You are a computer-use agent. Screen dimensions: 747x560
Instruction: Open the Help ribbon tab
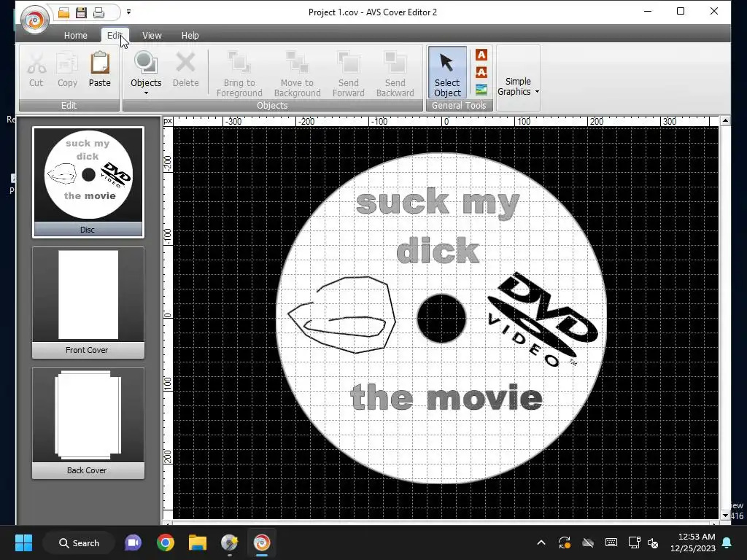click(190, 35)
